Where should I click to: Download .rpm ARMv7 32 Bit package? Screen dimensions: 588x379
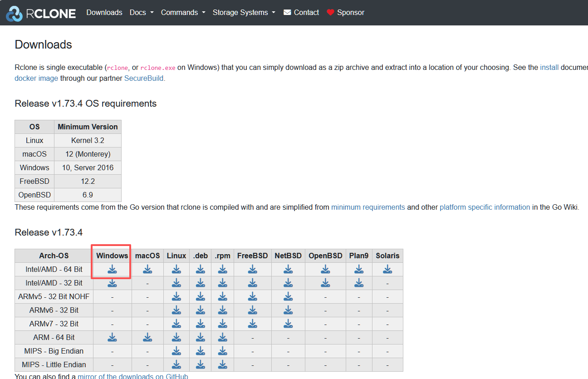[222, 324]
